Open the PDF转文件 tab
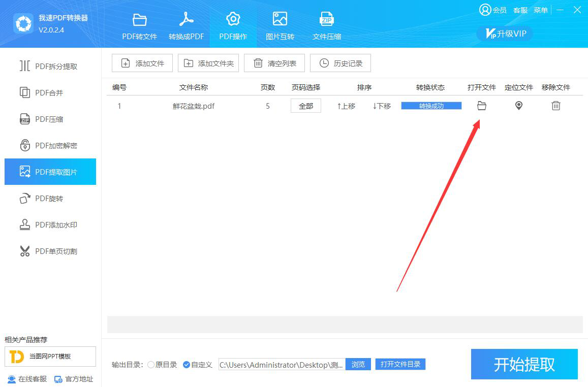The height and width of the screenshot is (387, 588). click(x=139, y=26)
